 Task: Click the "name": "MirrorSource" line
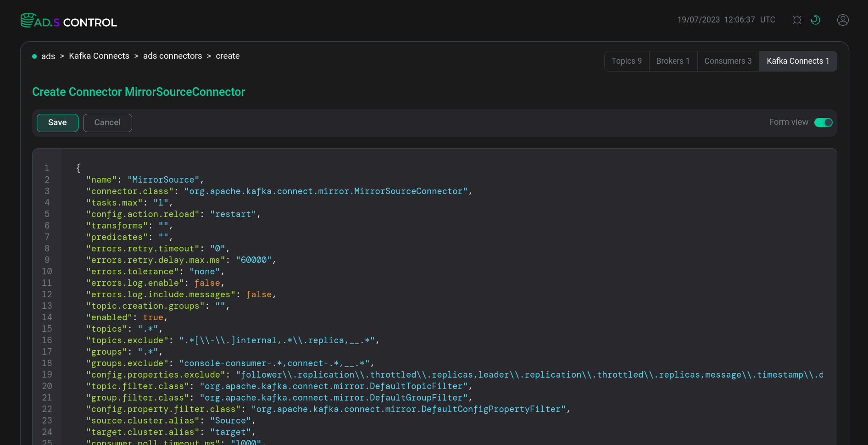pyautogui.click(x=145, y=180)
